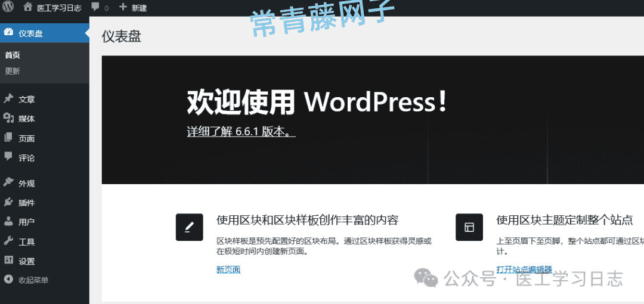Open the 医工学习日志 site name link

coord(58,7)
